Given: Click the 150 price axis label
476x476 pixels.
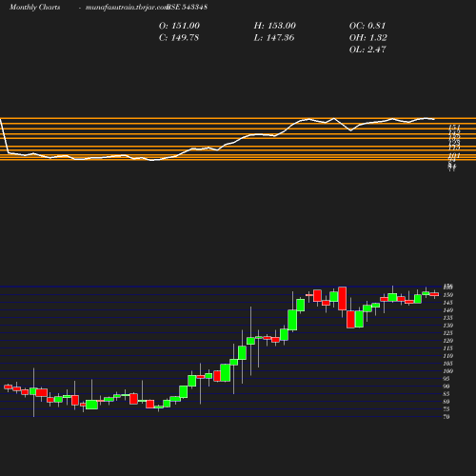Looking at the screenshot, I should pyautogui.click(x=448, y=295).
